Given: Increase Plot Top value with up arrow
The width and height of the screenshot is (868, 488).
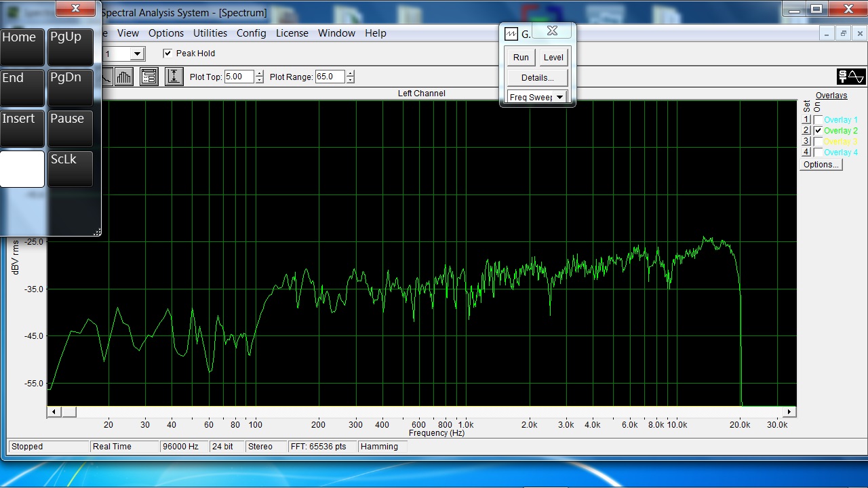Looking at the screenshot, I should 259,73.
